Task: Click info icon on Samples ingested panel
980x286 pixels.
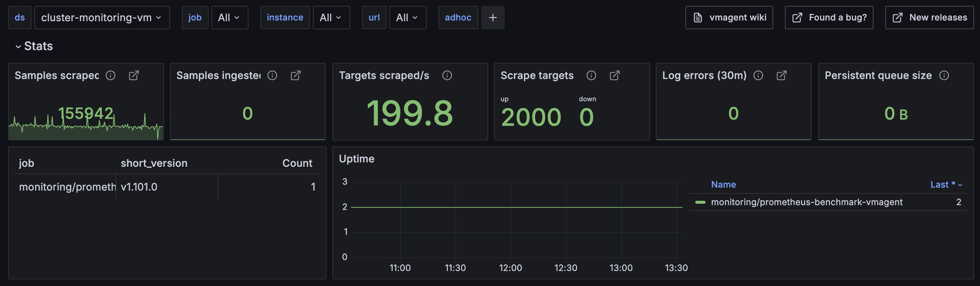Action: (272, 75)
